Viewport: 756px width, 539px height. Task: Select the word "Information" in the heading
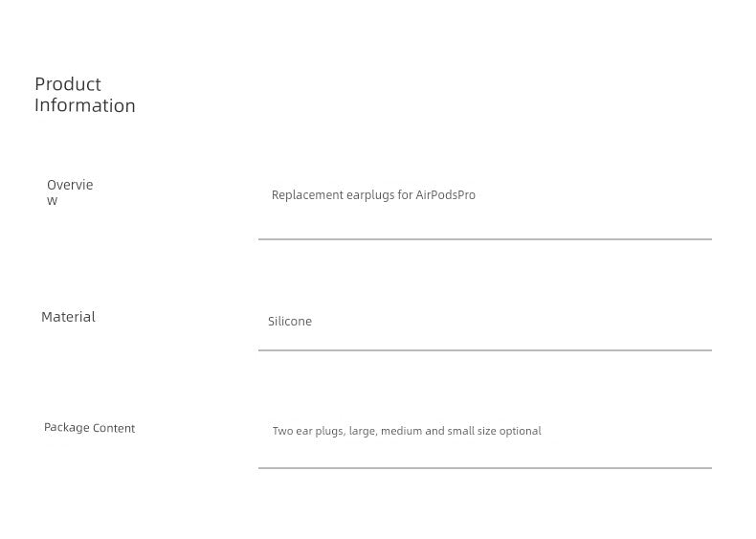point(85,105)
